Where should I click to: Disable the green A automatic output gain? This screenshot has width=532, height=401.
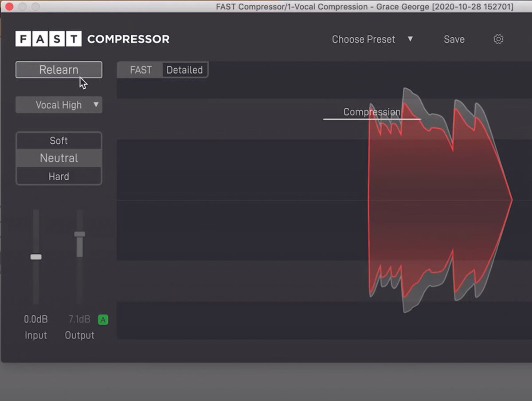[102, 319]
